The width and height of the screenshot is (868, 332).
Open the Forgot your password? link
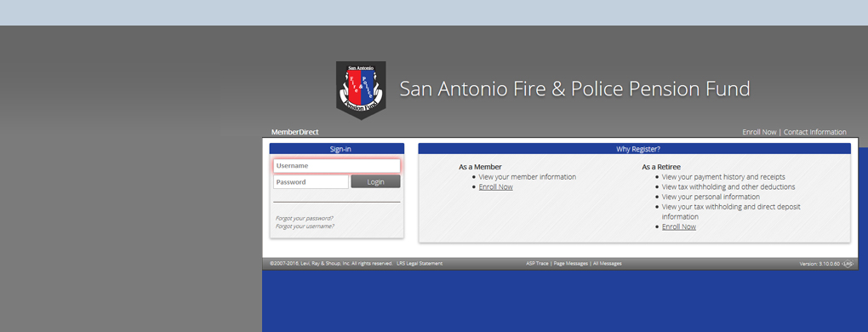[305, 218]
